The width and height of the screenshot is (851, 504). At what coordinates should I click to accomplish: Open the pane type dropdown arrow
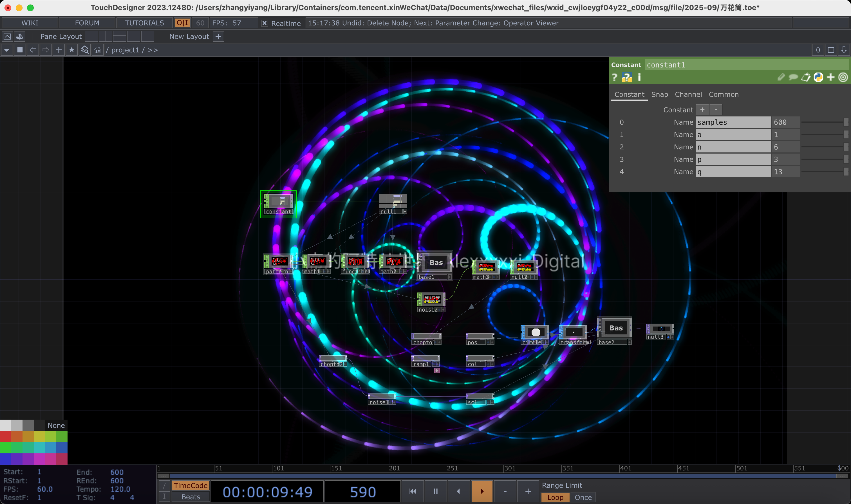pos(6,49)
